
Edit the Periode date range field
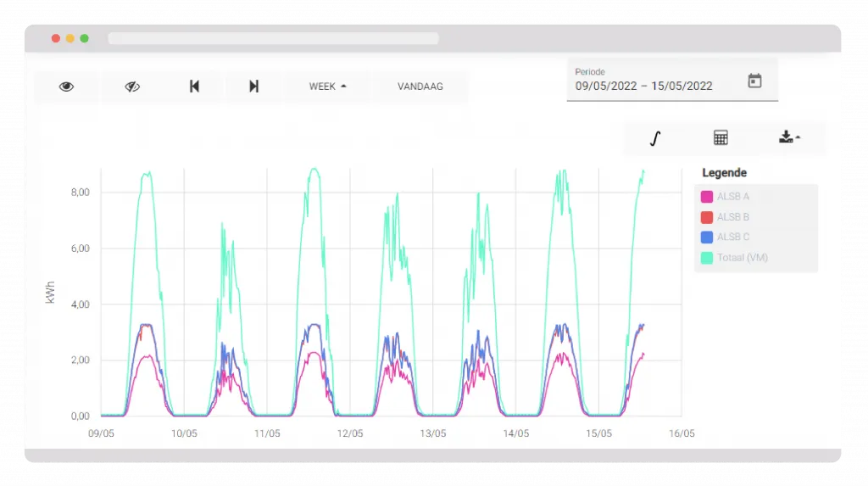point(672,81)
